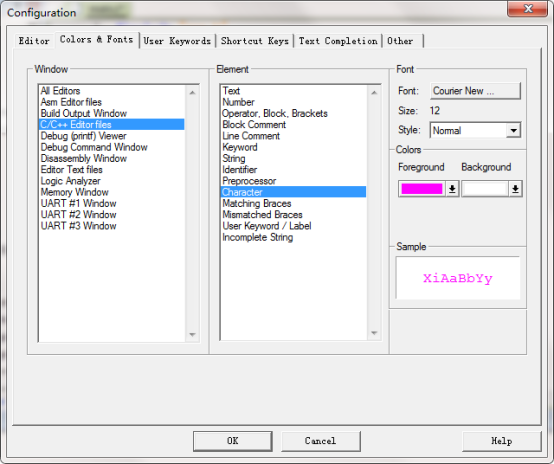
Task: Close the Configuration dialog
Action: pyautogui.click(x=527, y=8)
